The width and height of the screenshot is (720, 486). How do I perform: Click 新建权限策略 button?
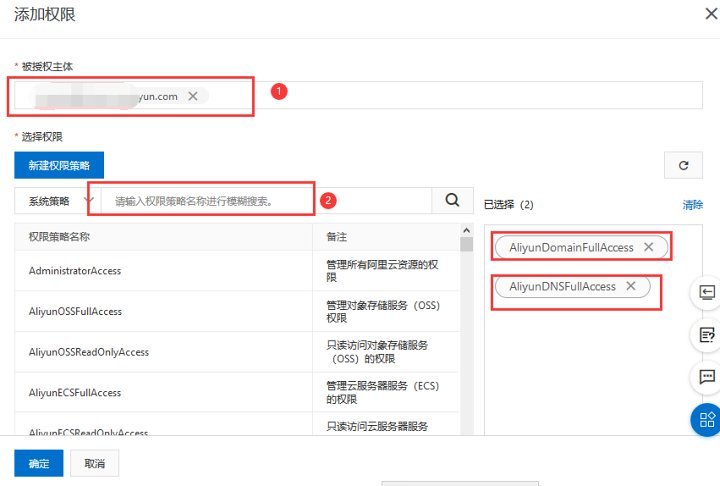(x=59, y=165)
